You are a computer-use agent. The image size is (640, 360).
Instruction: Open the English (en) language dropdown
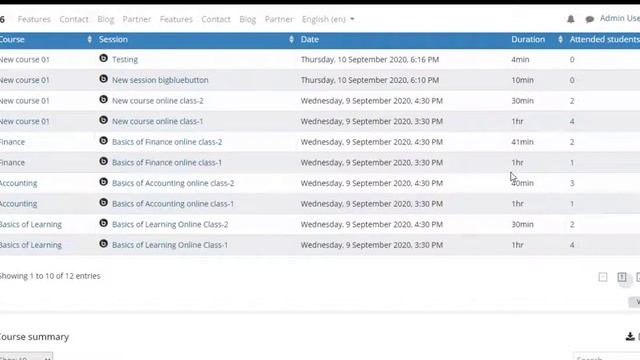click(x=328, y=19)
